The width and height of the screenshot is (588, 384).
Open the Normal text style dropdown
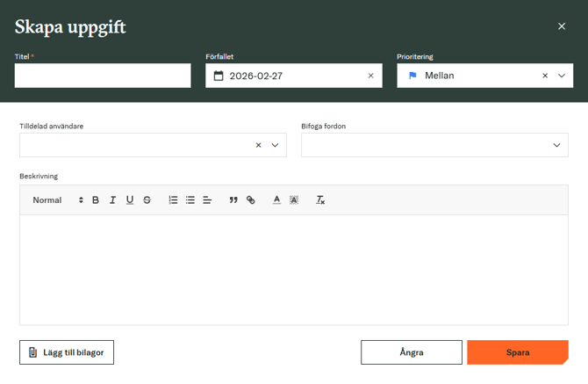[57, 200]
